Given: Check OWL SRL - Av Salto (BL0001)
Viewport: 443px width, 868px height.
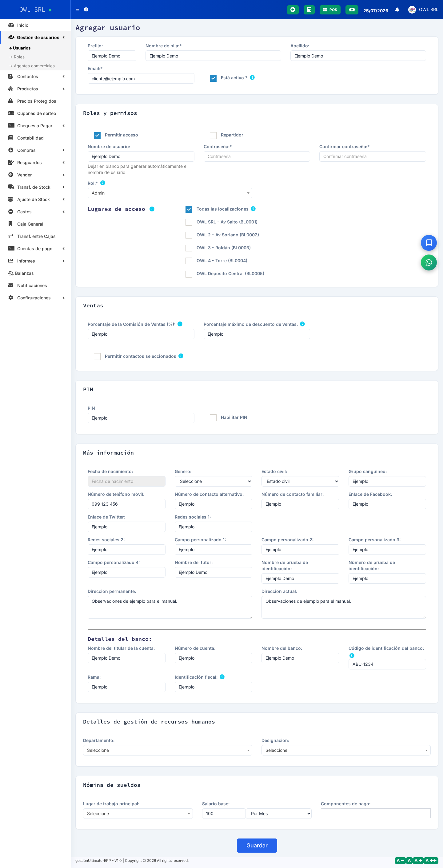Looking at the screenshot, I should pyautogui.click(x=189, y=222).
